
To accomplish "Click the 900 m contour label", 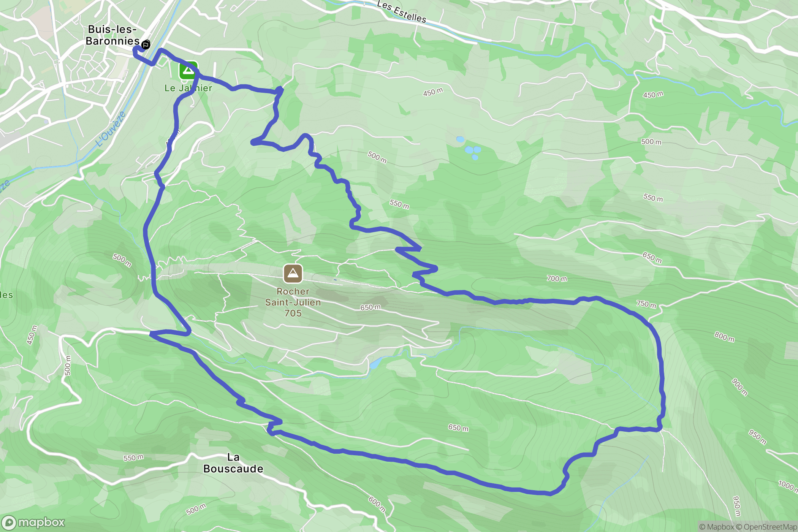I will tap(740, 387).
